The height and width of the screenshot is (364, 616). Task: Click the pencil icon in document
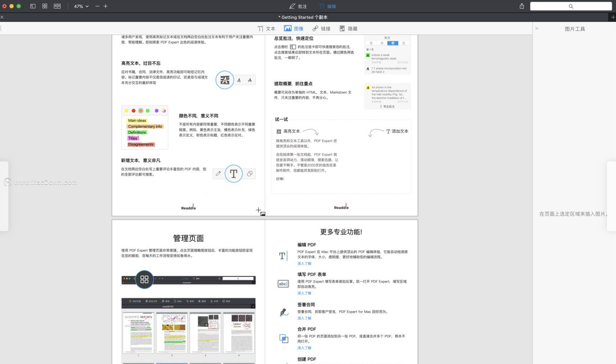click(218, 173)
